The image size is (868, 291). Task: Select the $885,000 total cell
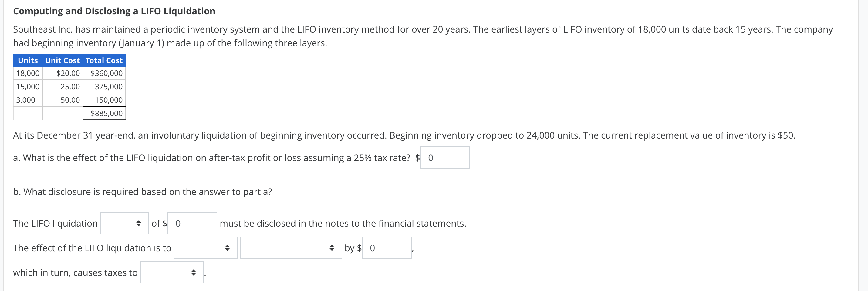(106, 113)
